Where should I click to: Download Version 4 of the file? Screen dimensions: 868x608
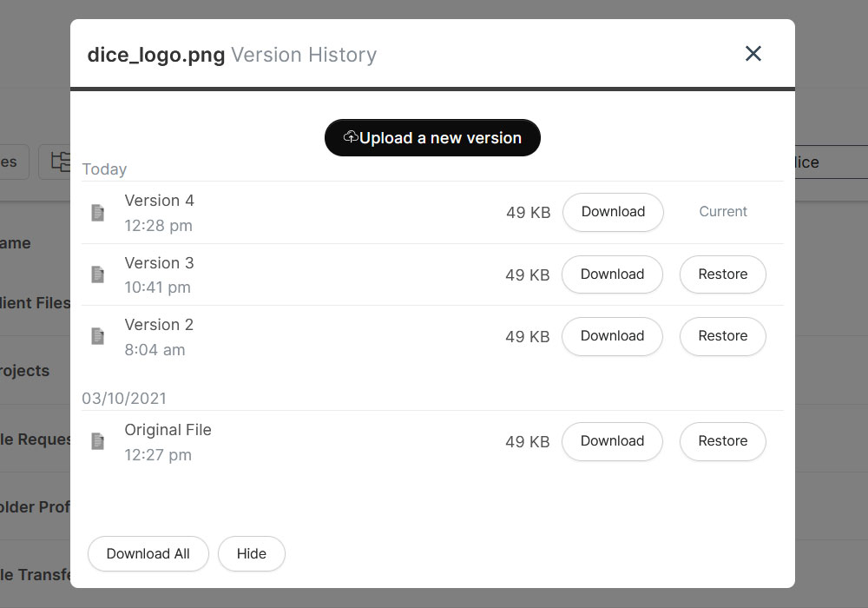point(613,212)
